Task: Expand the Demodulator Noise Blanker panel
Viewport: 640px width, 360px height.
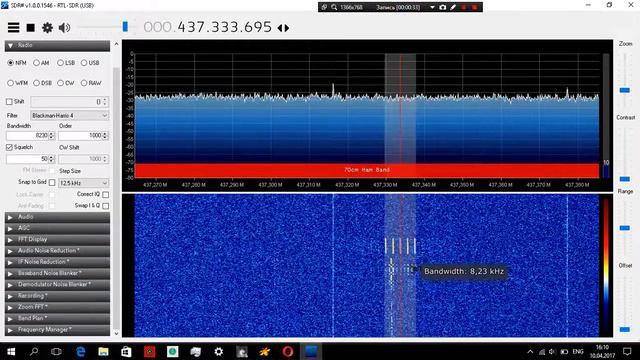Action: [x=57, y=284]
